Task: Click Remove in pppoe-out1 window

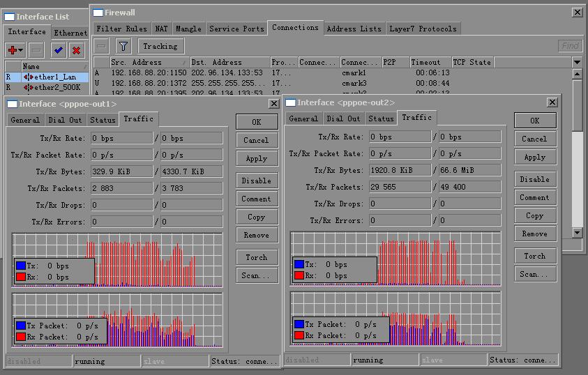Action: coord(257,236)
